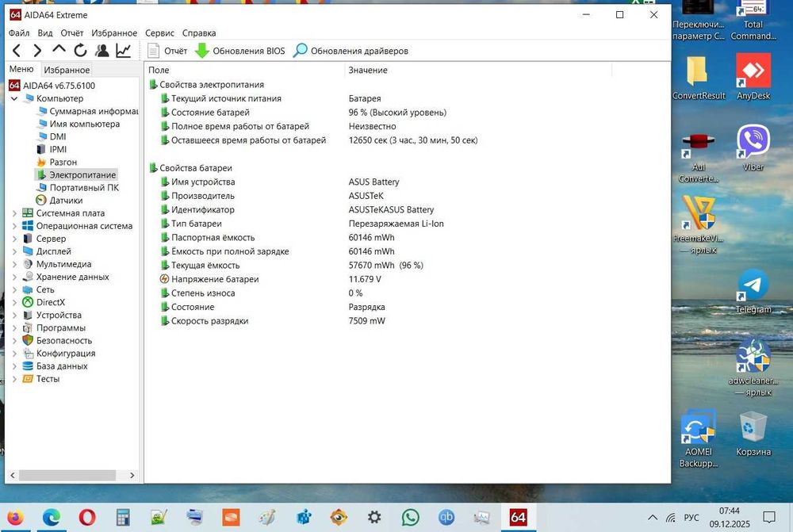Open the AnyDesk desktop shortcut
Image resolution: width=793 pixels, height=532 pixels.
point(753,77)
